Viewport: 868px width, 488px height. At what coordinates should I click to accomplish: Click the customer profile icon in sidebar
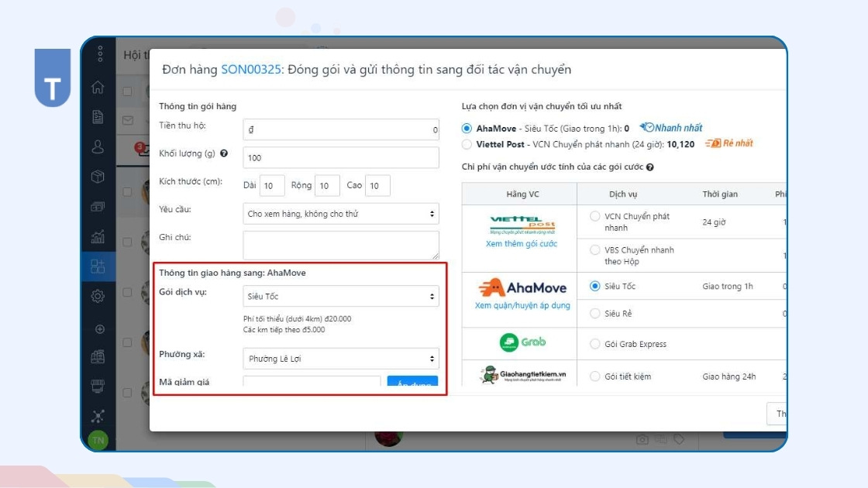pos(98,146)
